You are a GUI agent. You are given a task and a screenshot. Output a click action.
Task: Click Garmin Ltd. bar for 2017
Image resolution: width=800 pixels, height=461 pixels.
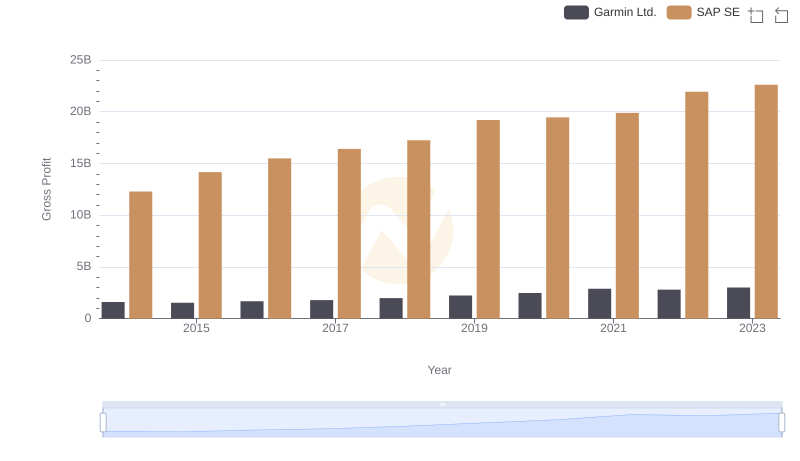321,310
